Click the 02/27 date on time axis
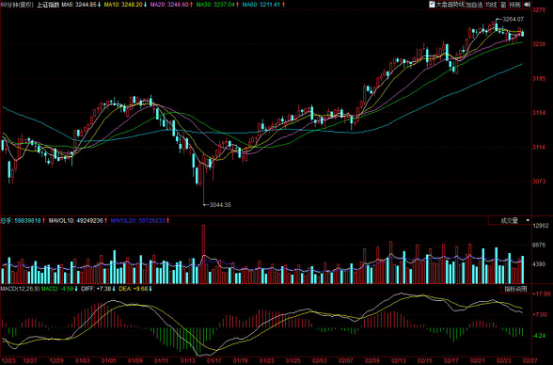 (530, 361)
